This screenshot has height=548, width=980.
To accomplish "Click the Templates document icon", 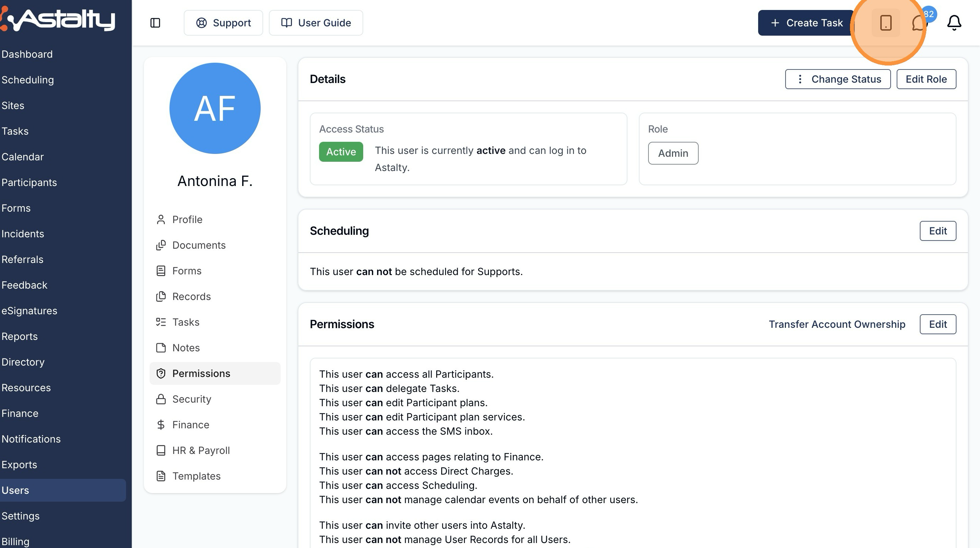I will 161,476.
